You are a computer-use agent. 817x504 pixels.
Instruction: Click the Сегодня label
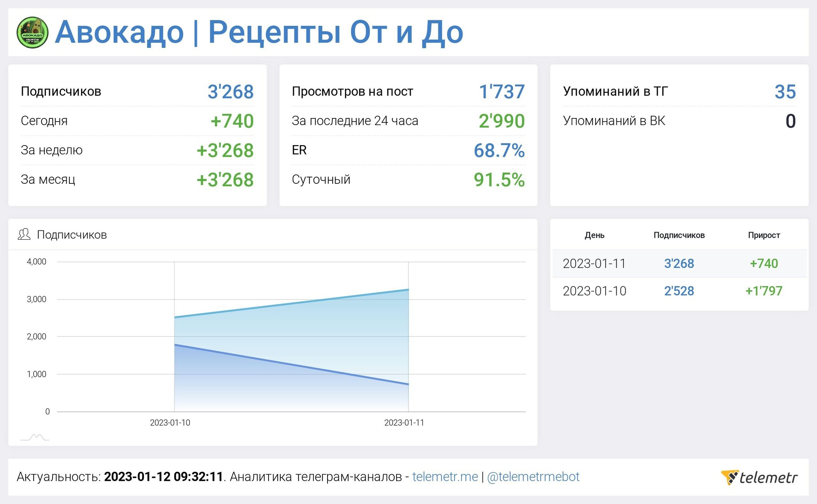click(44, 121)
